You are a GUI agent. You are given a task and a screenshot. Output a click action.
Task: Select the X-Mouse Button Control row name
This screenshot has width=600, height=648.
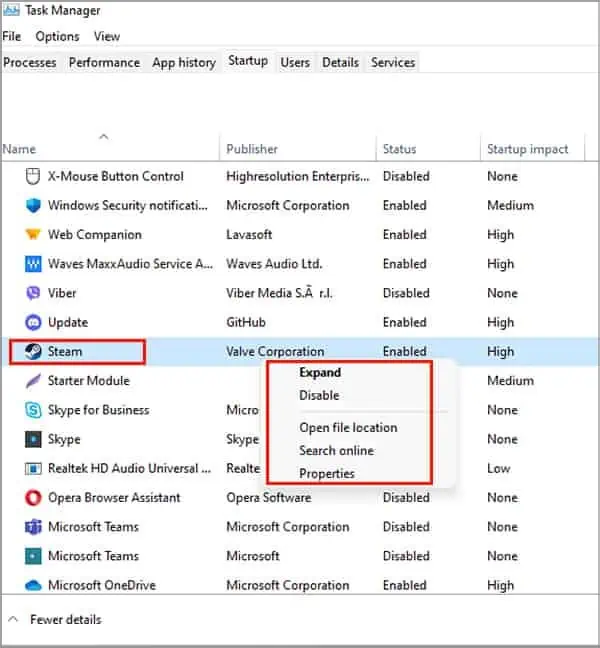[x=116, y=176]
